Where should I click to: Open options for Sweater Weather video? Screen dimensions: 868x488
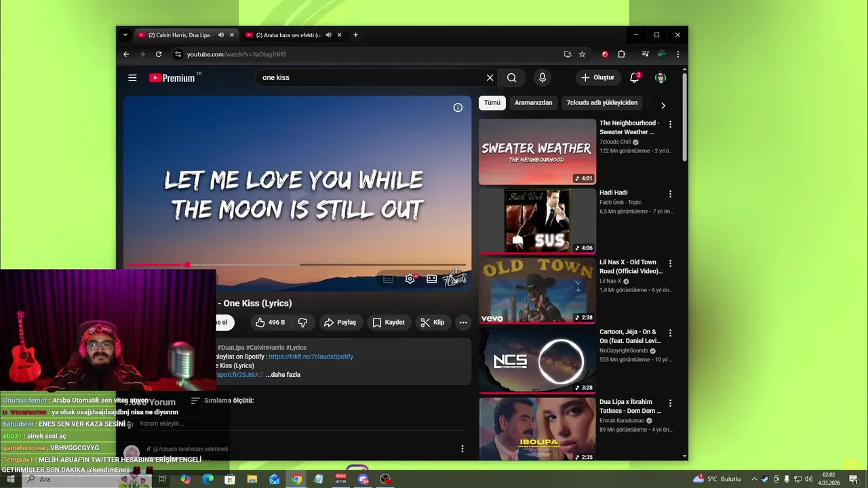pos(670,124)
